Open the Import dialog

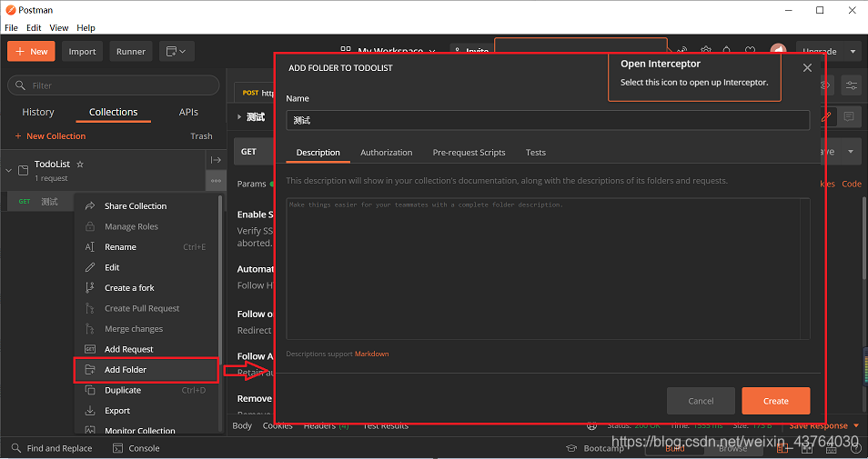[82, 52]
